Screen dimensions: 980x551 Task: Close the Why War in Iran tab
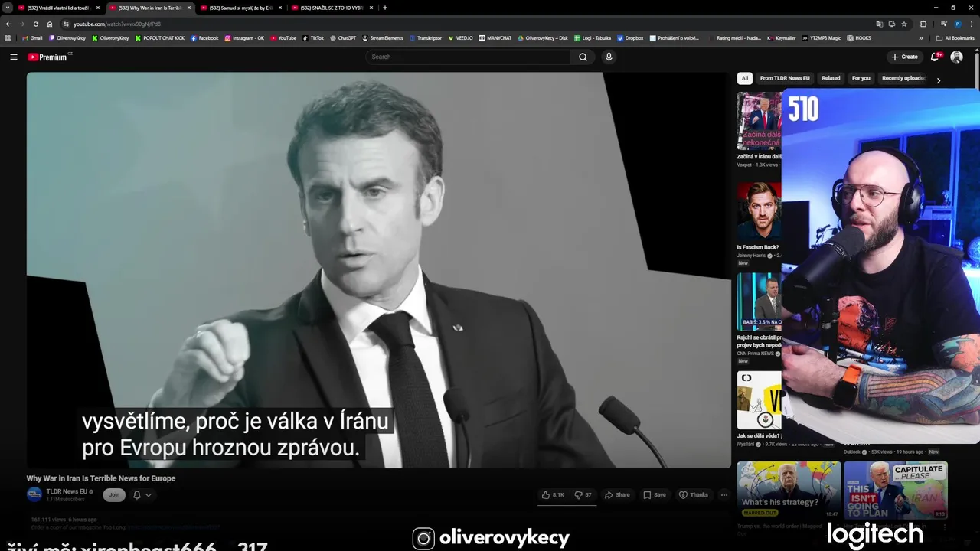point(189,8)
